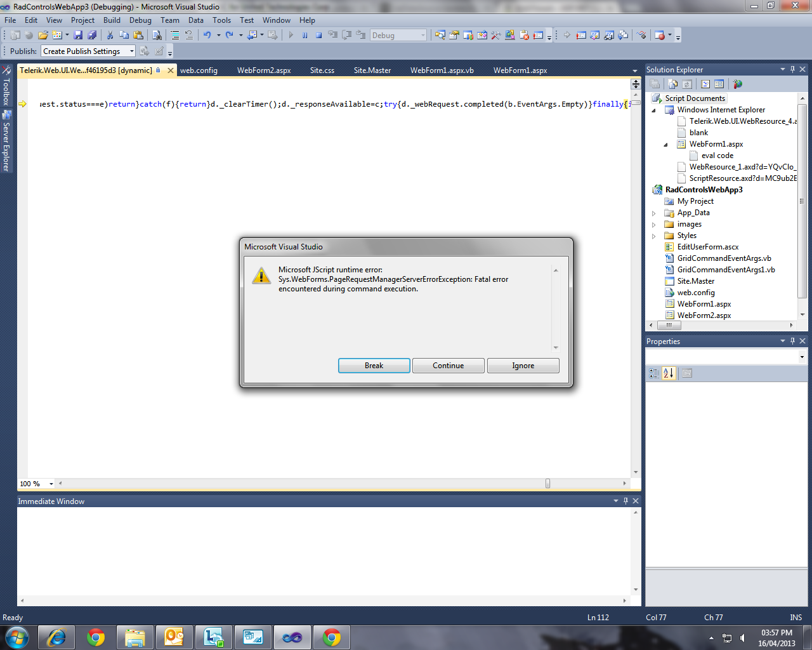Click the Ignore button in error dialog

coord(523,366)
